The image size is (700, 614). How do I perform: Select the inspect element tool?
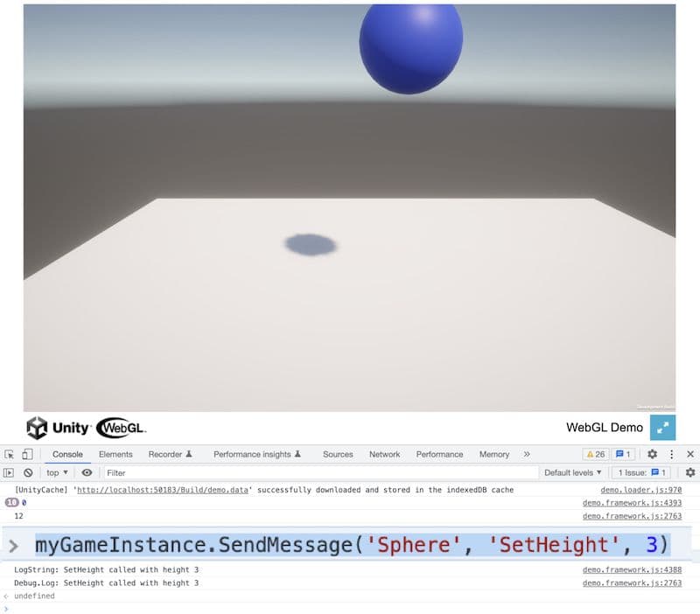(10, 454)
